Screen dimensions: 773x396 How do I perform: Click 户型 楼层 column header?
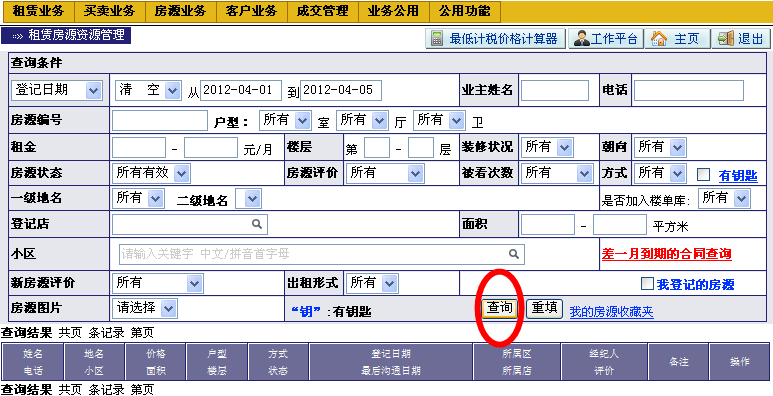click(x=217, y=362)
